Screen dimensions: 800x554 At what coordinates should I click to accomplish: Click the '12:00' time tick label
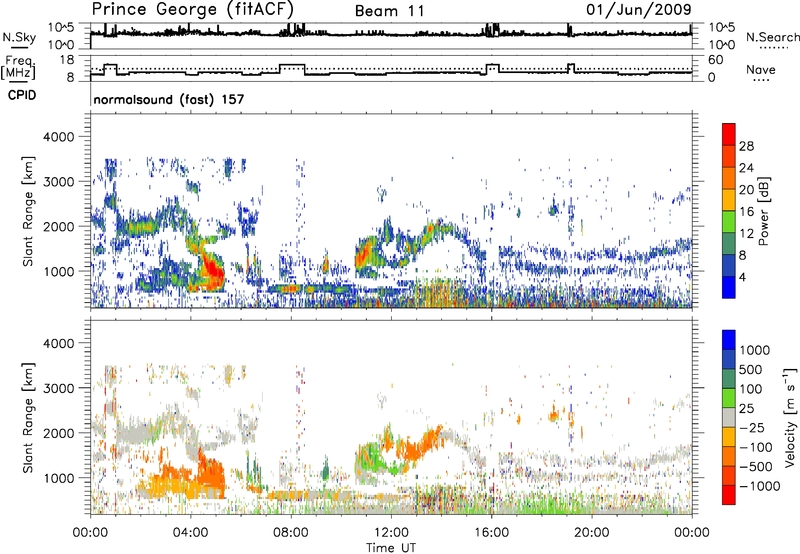tap(391, 533)
